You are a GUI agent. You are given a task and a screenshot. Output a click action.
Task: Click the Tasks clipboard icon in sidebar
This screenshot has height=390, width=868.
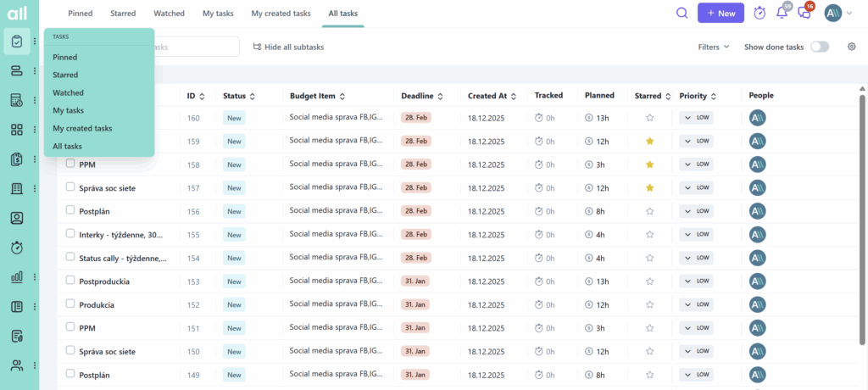pos(17,42)
